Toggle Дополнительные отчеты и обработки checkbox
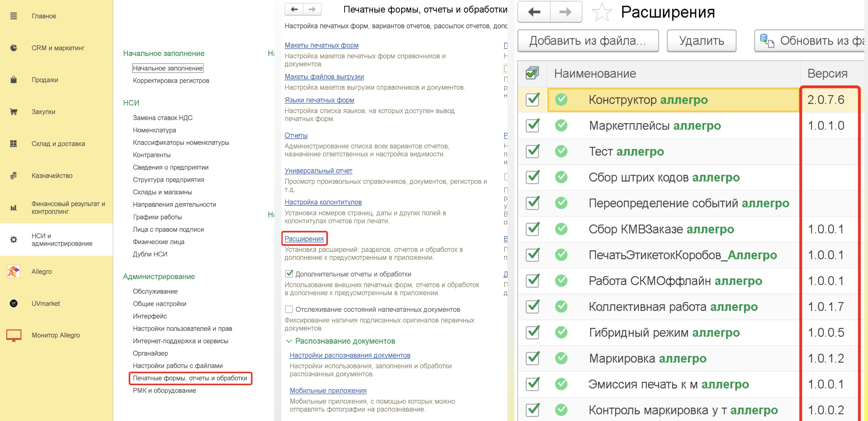 (289, 274)
